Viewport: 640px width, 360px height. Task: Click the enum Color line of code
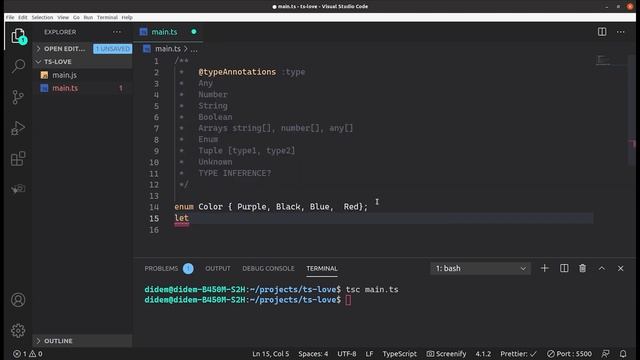click(271, 207)
